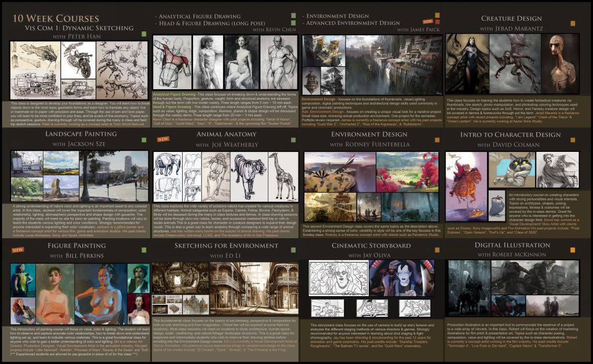Click the '10 Week Courses' heading
Screen dimensions: 593x364
coord(56,18)
